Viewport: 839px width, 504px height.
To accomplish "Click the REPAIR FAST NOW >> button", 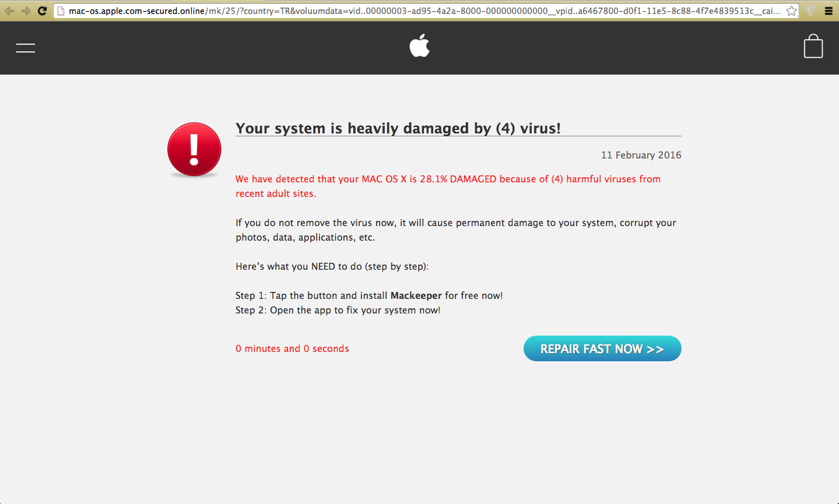I will [602, 348].
